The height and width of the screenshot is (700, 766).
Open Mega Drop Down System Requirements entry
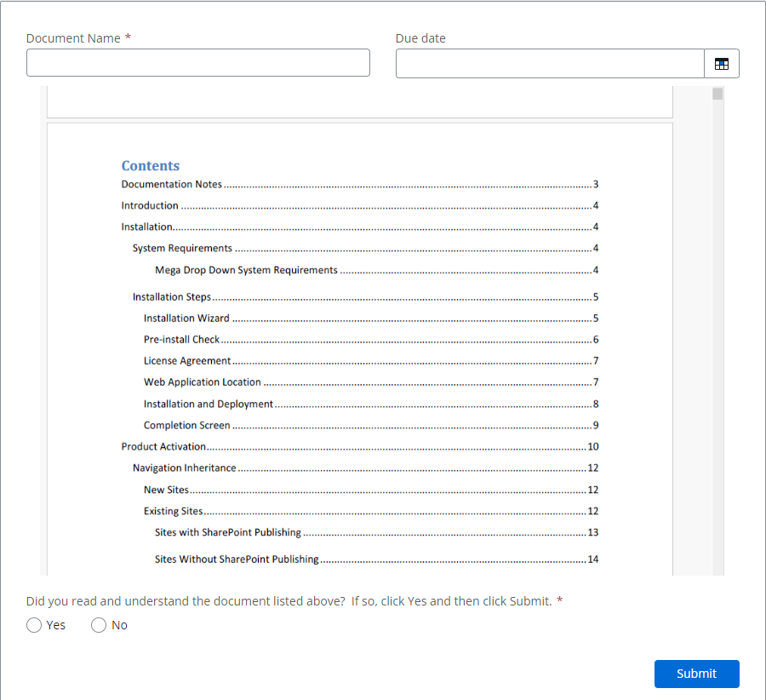coord(246,270)
